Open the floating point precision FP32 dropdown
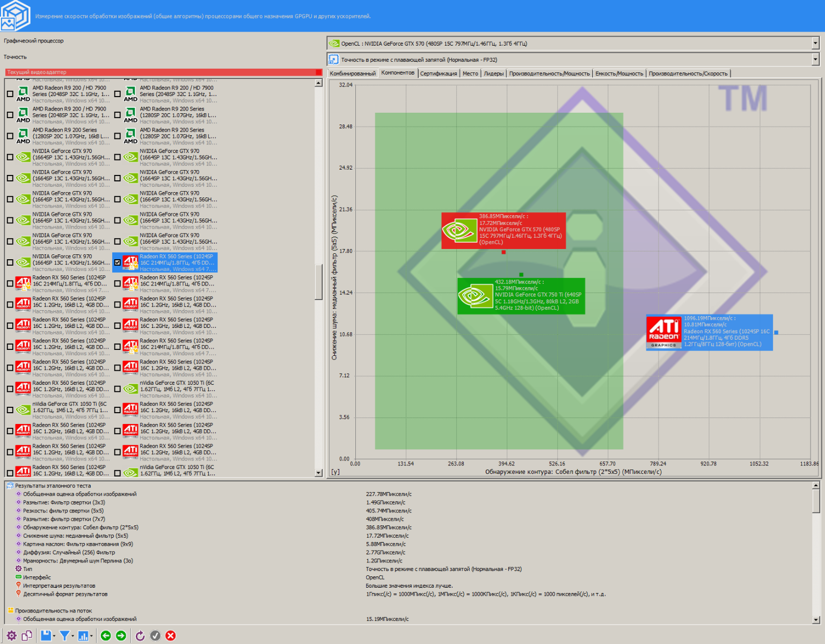This screenshot has width=825, height=644. 815,60
